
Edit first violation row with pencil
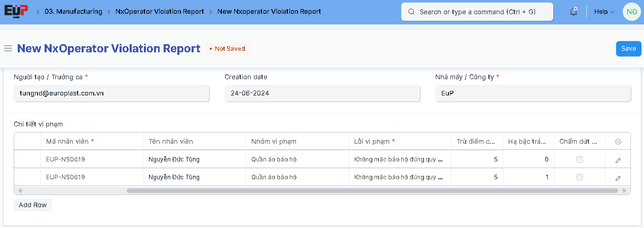coord(618,159)
